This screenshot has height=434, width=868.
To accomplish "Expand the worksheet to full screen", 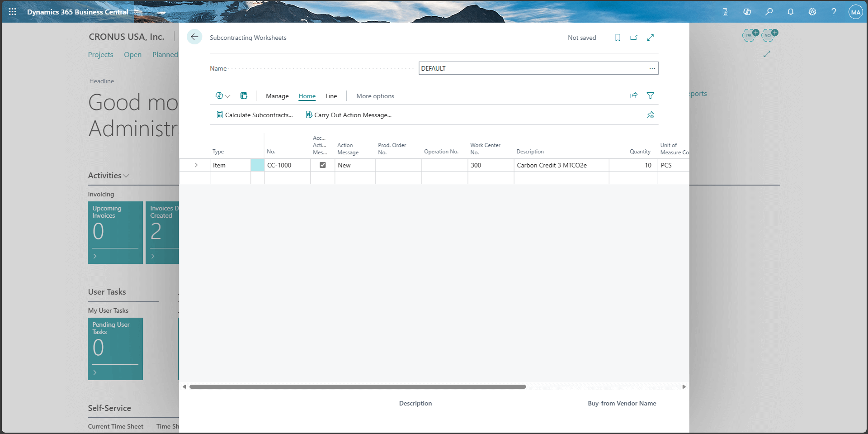I will 650,38.
